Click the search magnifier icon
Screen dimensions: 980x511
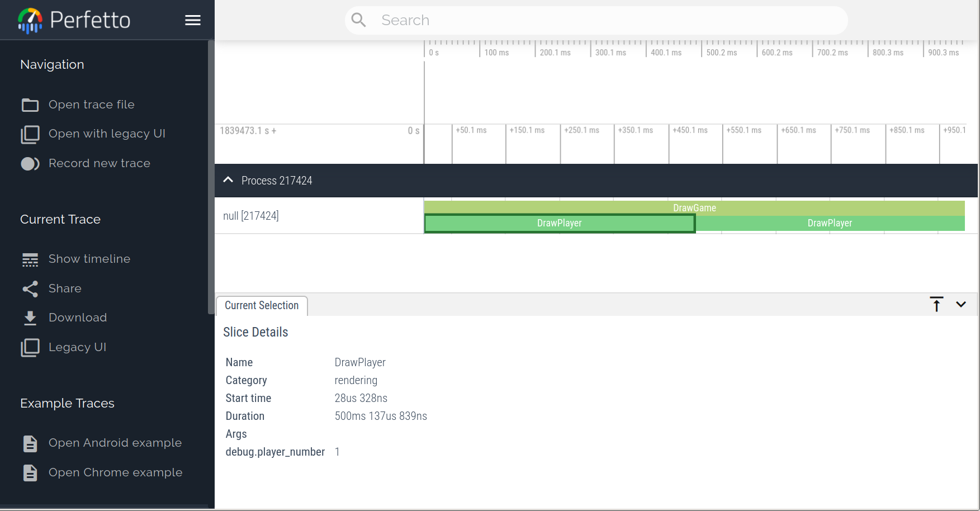tap(358, 20)
